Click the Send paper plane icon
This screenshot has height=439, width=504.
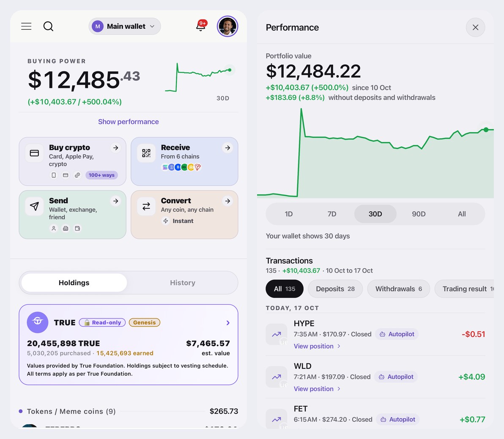(x=34, y=206)
